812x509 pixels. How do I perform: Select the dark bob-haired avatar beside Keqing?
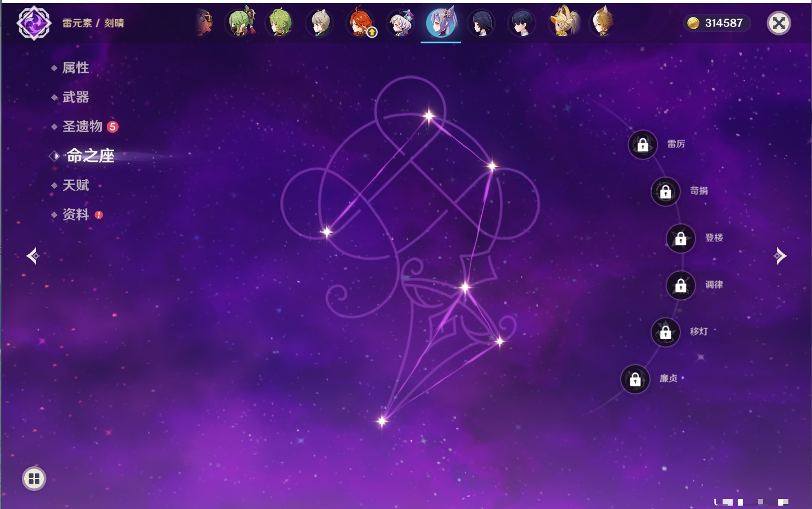pos(481,23)
